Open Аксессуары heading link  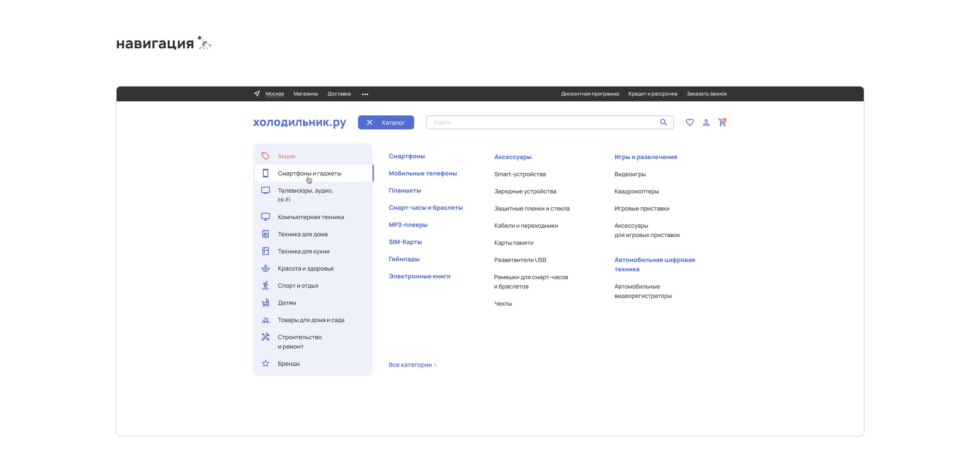point(513,157)
